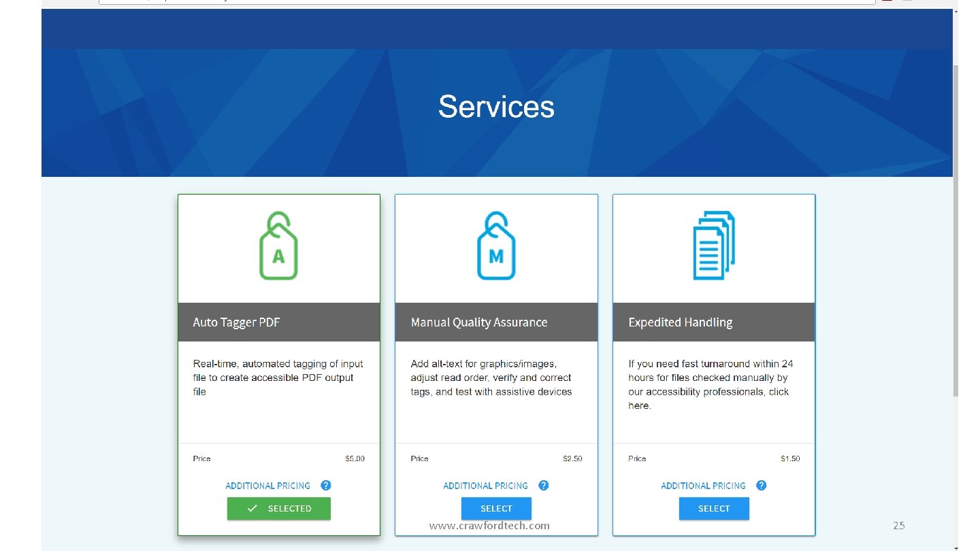
Task: Click the green Auto Tagger PDF tag icon
Action: (x=278, y=245)
